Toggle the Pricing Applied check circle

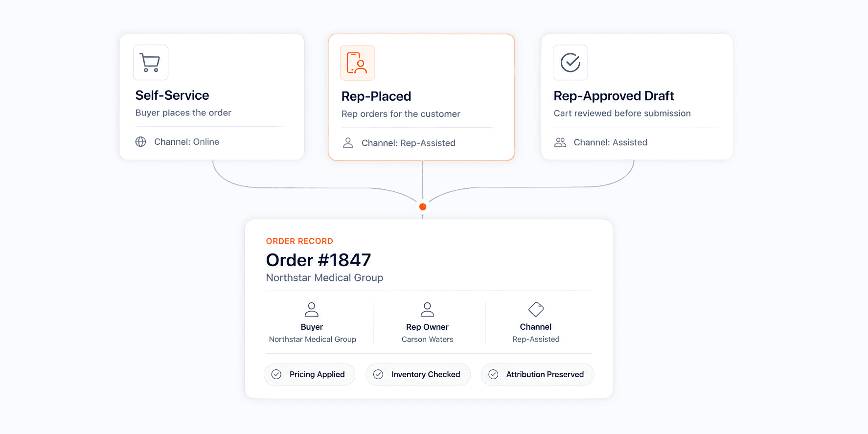point(276,374)
